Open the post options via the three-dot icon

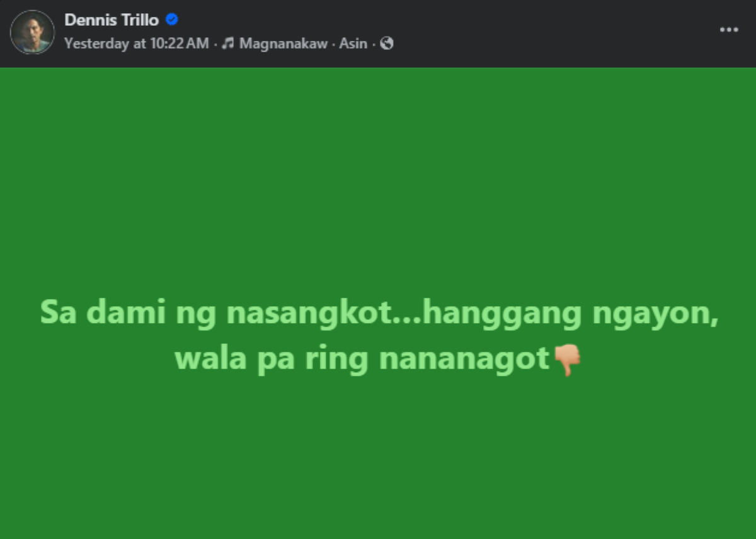(729, 28)
